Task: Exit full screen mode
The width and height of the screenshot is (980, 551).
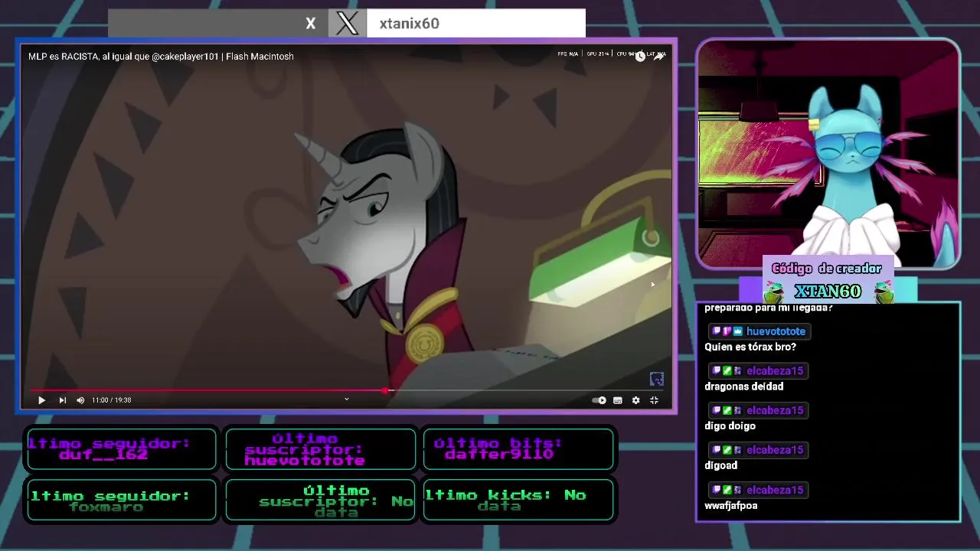Action: [x=654, y=400]
